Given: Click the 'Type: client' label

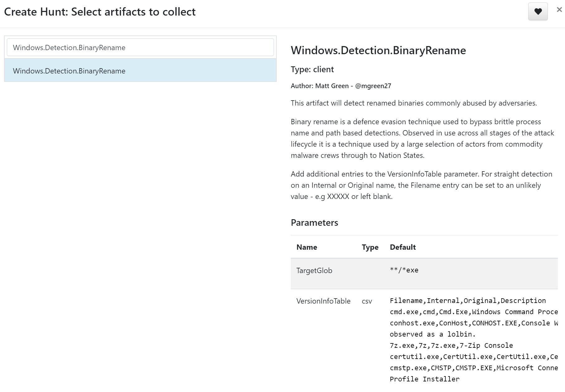Looking at the screenshot, I should click(x=312, y=69).
